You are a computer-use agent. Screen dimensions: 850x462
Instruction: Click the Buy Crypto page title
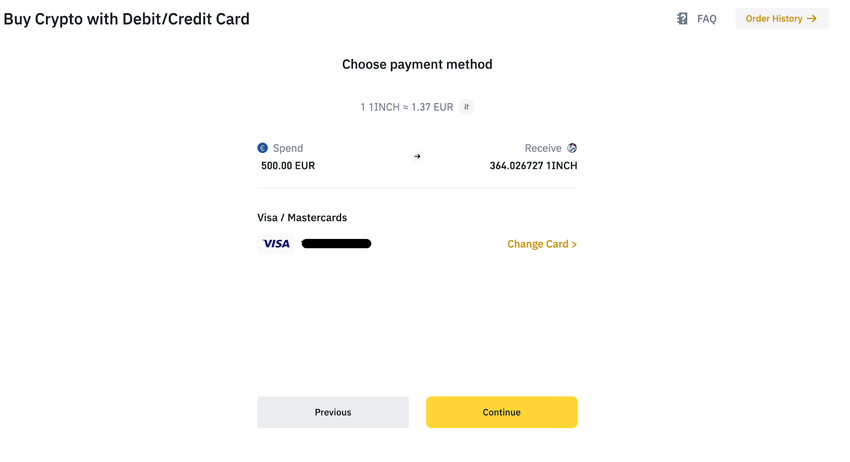click(127, 19)
